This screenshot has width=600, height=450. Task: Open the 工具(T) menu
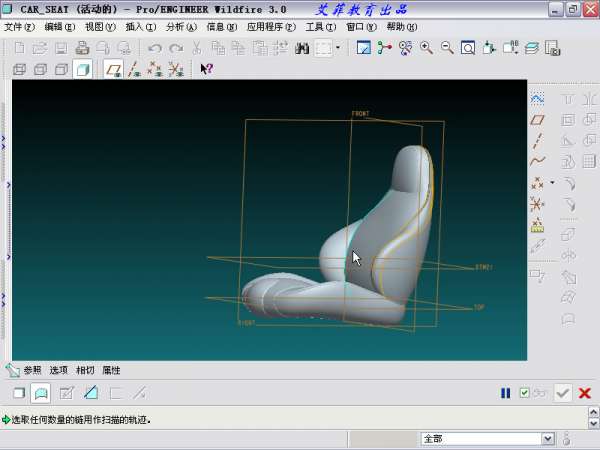tap(321, 27)
